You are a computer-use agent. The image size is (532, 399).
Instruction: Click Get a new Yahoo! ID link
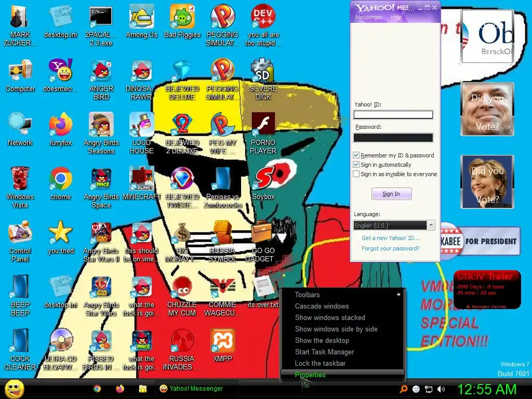click(391, 238)
